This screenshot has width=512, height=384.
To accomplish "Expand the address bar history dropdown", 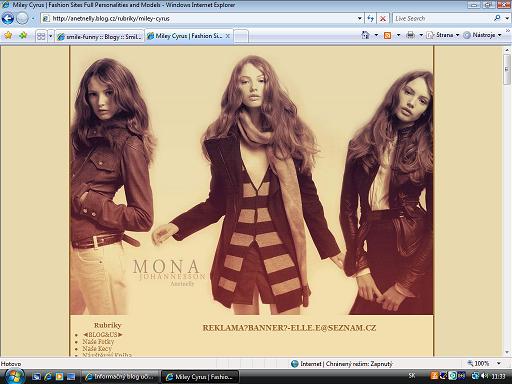I will (359, 18).
